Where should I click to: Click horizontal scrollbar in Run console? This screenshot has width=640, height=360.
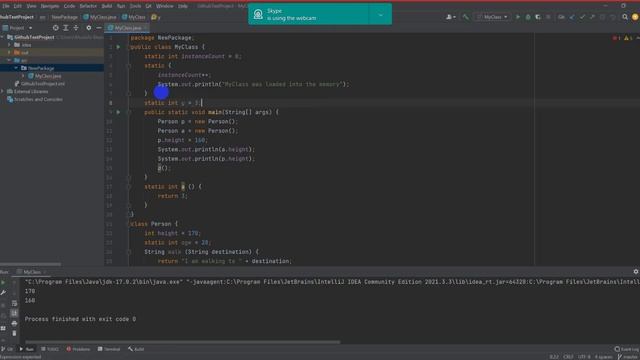pyautogui.click(x=182, y=342)
